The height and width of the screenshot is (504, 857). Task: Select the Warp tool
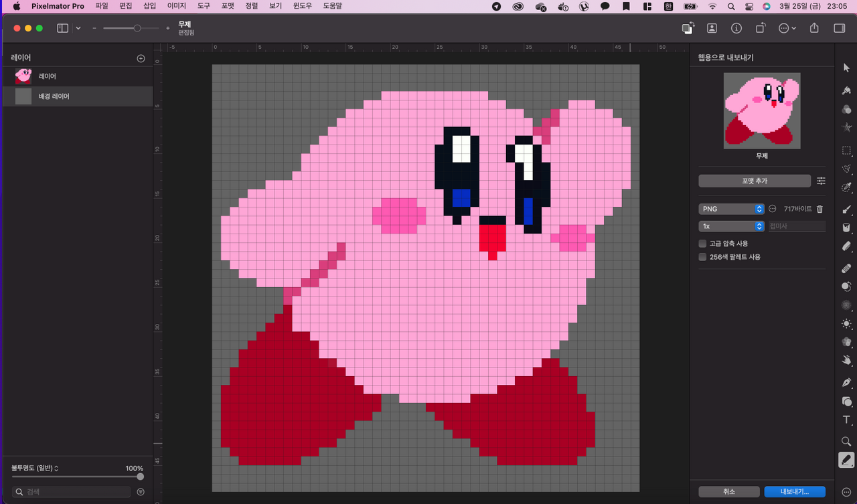(x=846, y=359)
